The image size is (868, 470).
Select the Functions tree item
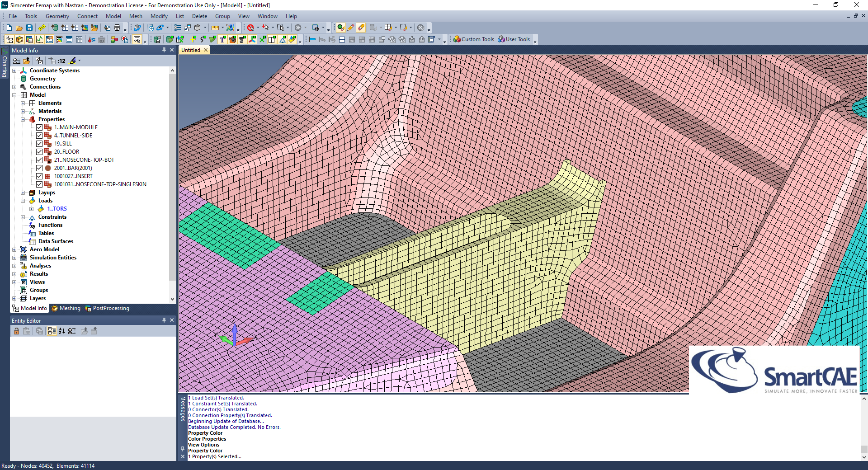(51, 225)
